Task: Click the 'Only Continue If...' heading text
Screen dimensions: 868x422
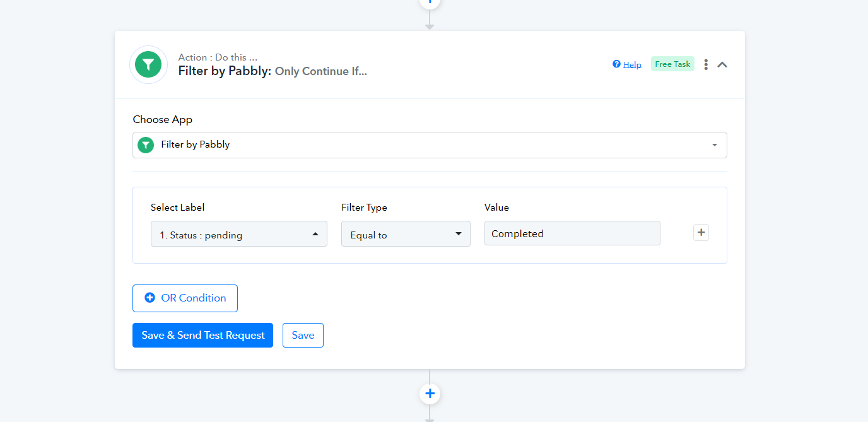Action: click(x=321, y=71)
